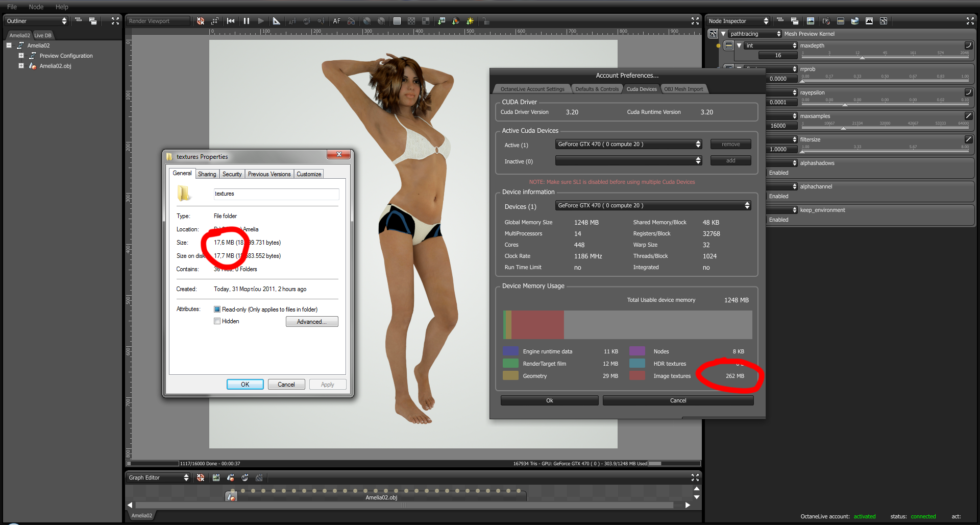Click the AF autofocus icon

[337, 21]
